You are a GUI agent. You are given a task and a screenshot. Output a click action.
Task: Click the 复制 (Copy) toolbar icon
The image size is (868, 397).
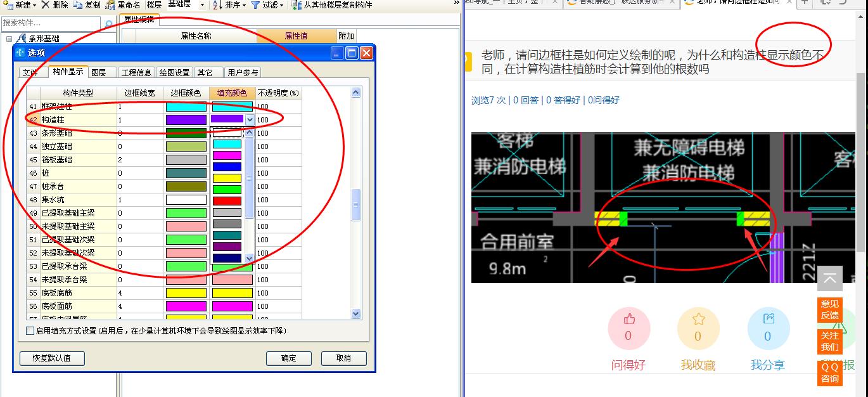pyautogui.click(x=77, y=4)
